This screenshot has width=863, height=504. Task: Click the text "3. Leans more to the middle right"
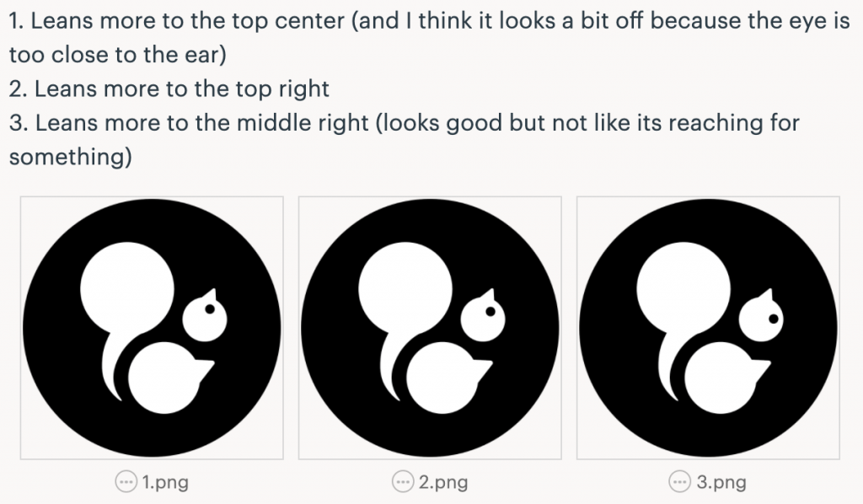pos(189,123)
